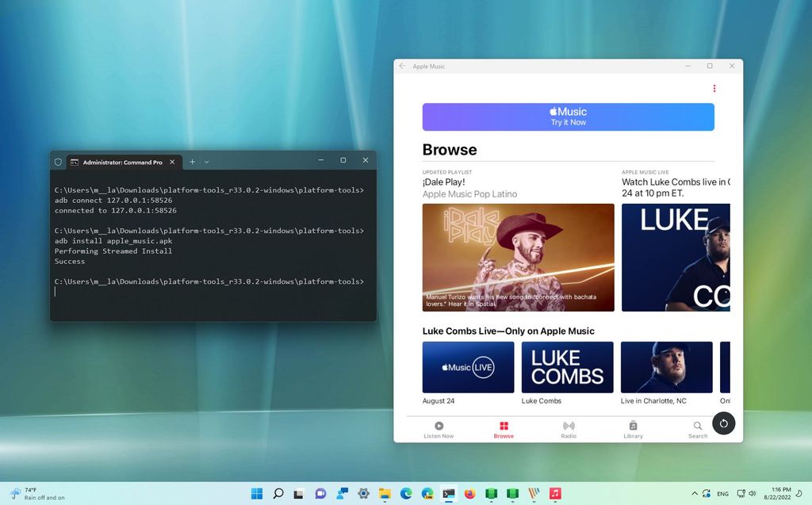Open the Library section in Apple Music
The width and height of the screenshot is (812, 505).
click(x=633, y=429)
